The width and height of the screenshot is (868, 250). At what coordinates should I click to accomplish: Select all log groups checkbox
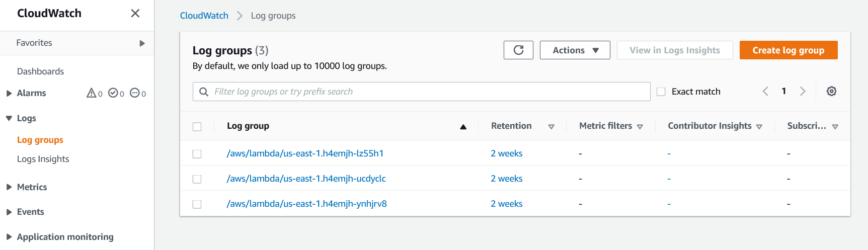197,126
